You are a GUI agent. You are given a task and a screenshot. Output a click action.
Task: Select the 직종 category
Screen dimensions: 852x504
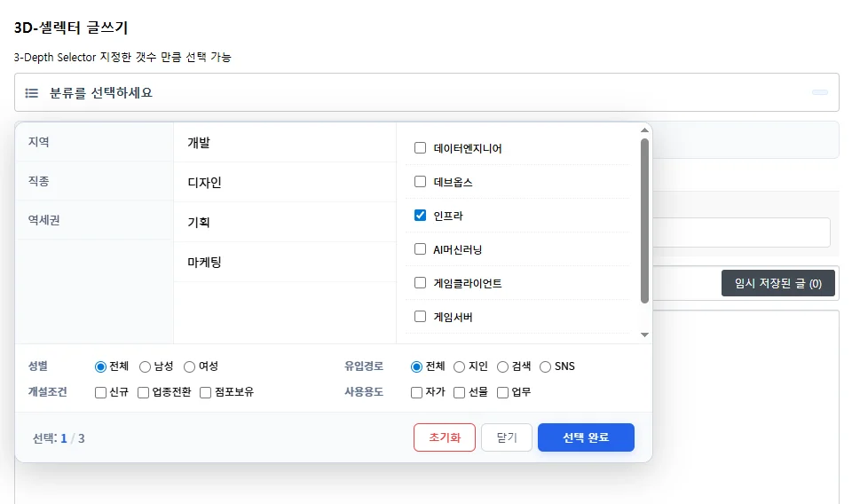click(95, 181)
